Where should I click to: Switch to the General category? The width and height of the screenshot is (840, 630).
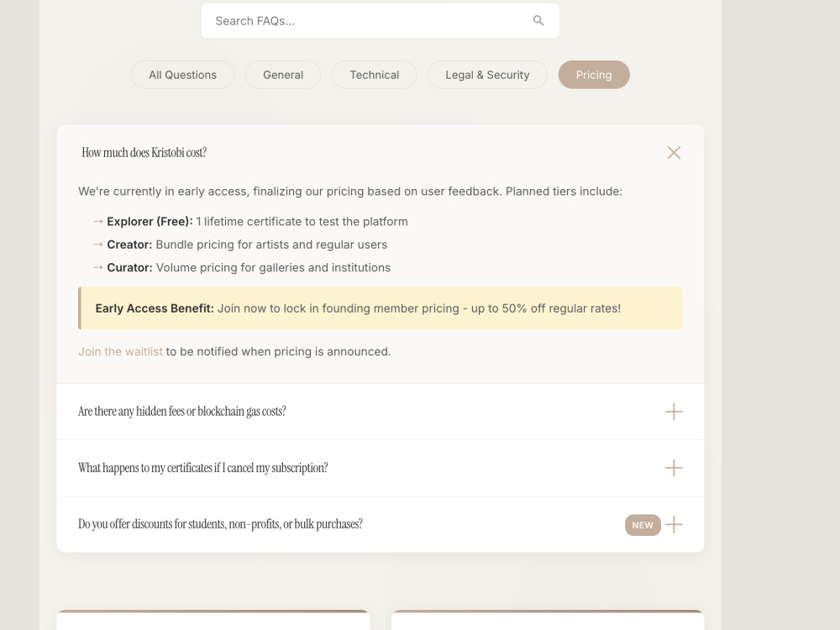(283, 75)
